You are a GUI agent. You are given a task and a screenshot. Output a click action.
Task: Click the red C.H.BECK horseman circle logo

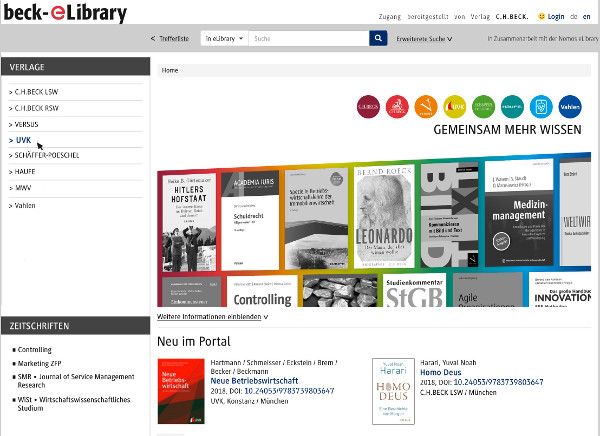click(397, 107)
